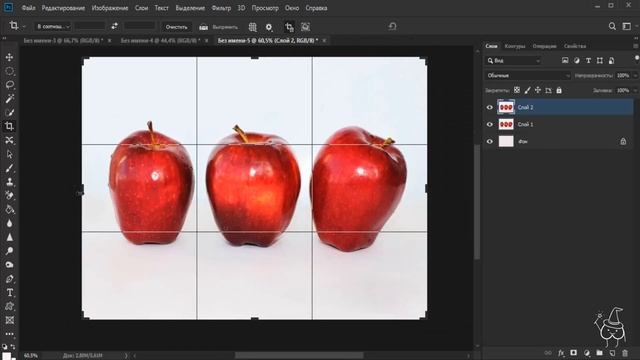
Task: Switch to the Свойства panel tab
Action: point(575,46)
